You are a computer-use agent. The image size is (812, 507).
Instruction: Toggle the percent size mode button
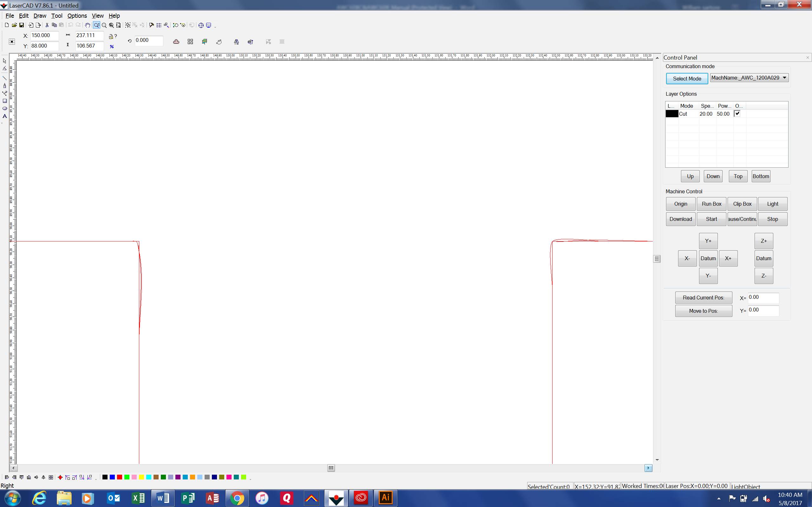(112, 47)
